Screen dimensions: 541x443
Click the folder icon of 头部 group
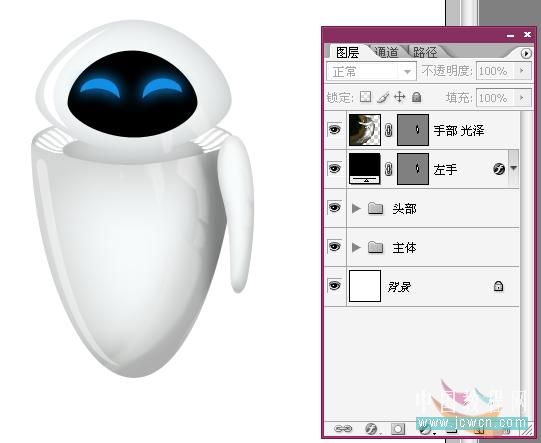click(375, 208)
